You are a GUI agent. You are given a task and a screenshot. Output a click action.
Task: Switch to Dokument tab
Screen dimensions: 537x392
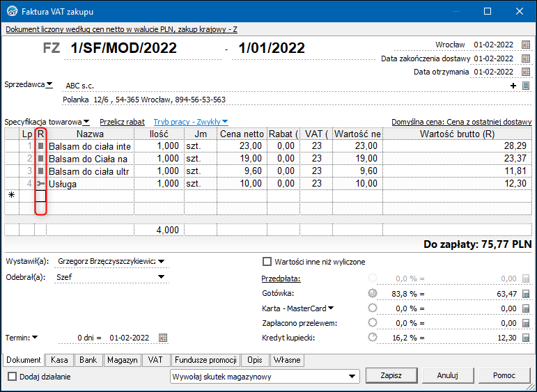[23, 360]
